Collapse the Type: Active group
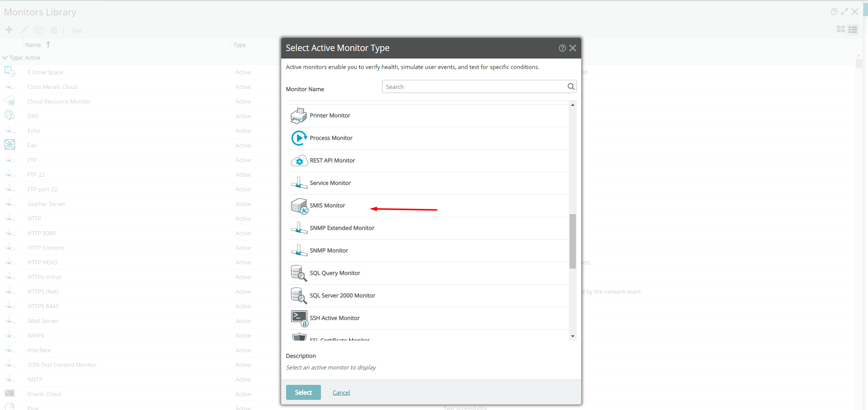Viewport: 868px width, 410px height. [4, 58]
